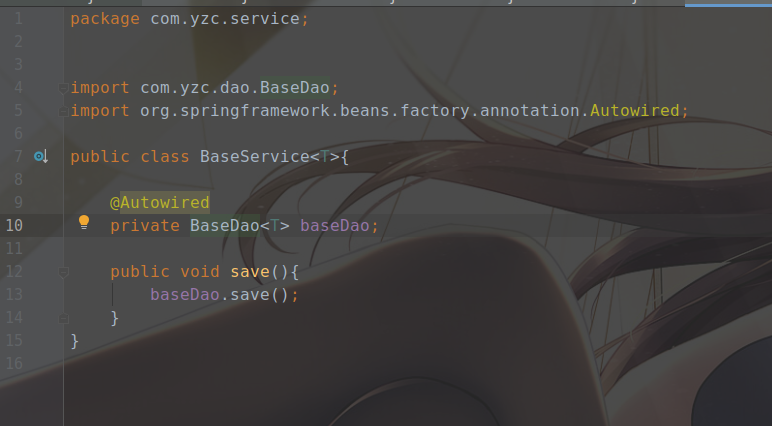Image resolution: width=772 pixels, height=426 pixels.
Task: Click the BaseDao type on line 10
Action: [225, 226]
